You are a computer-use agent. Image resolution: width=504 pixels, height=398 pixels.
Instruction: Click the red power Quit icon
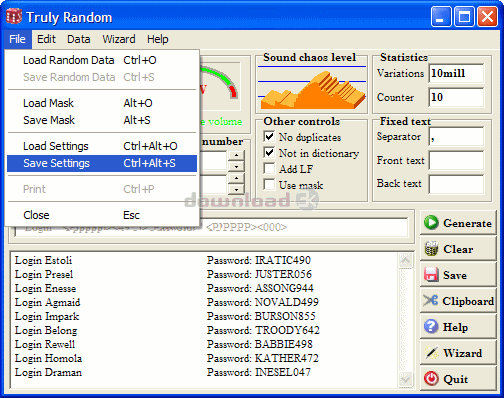[x=431, y=379]
